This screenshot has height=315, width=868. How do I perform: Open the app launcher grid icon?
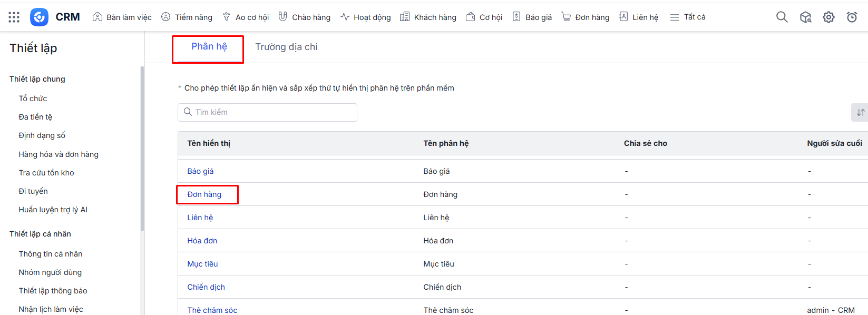(14, 17)
